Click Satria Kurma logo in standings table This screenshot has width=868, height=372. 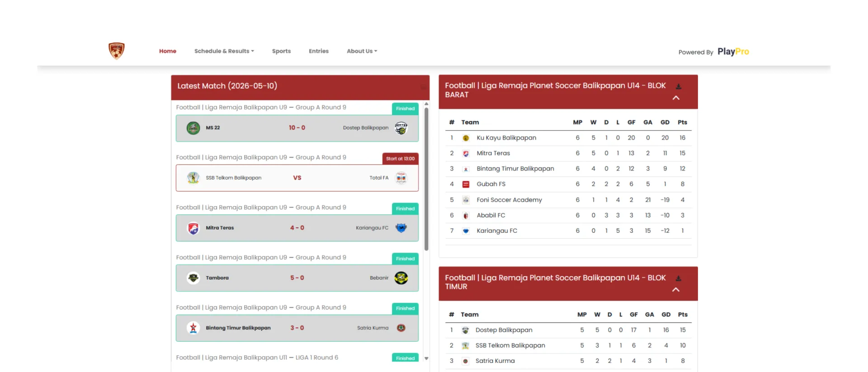(x=465, y=361)
